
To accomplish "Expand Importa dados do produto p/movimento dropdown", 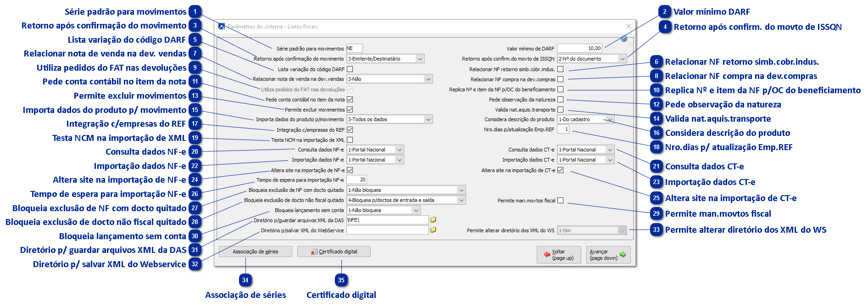I will click(389, 119).
